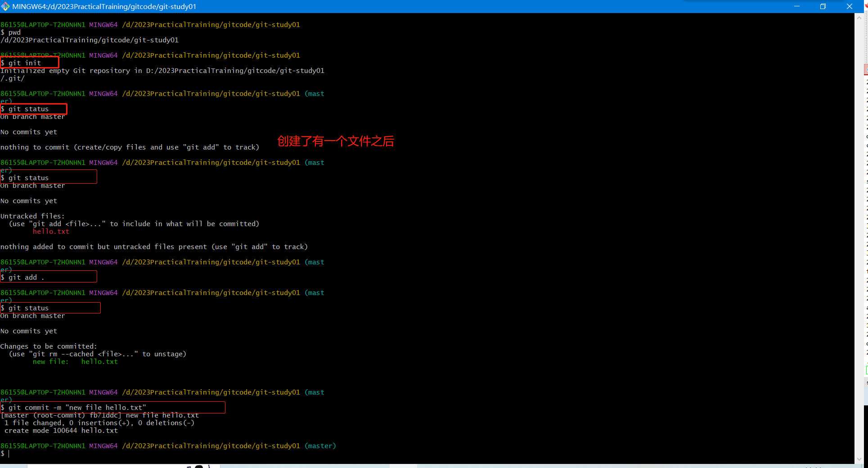Click the red 'hello.txt' untracked file name
Screen dimensions: 868x468
click(x=51, y=232)
